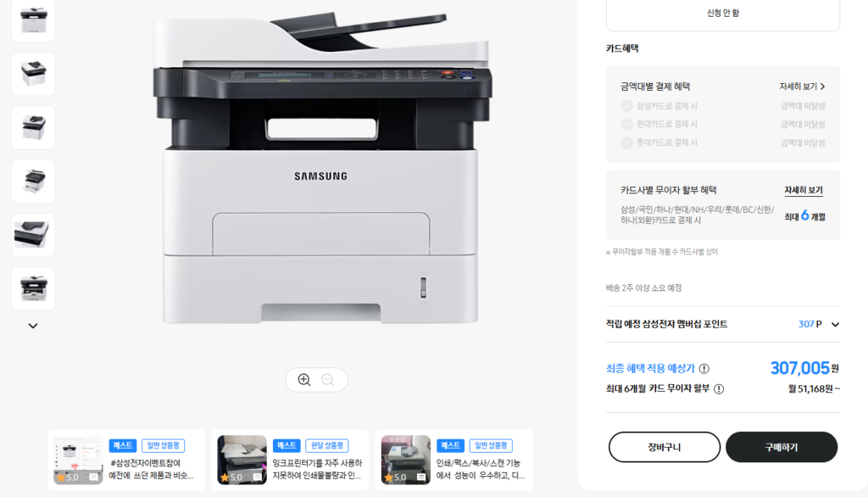Open review starting 잉크프린터기를 자주 사용하
The width and height of the screenshot is (868, 497).
pyautogui.click(x=290, y=460)
